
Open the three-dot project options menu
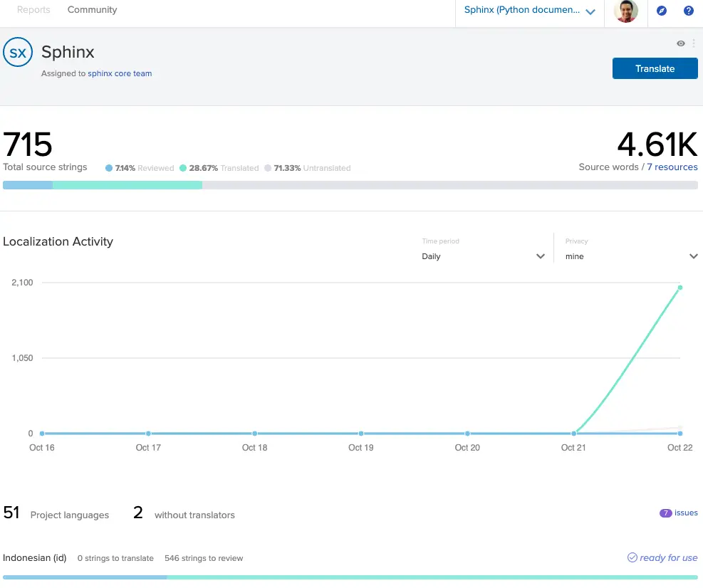click(x=694, y=43)
